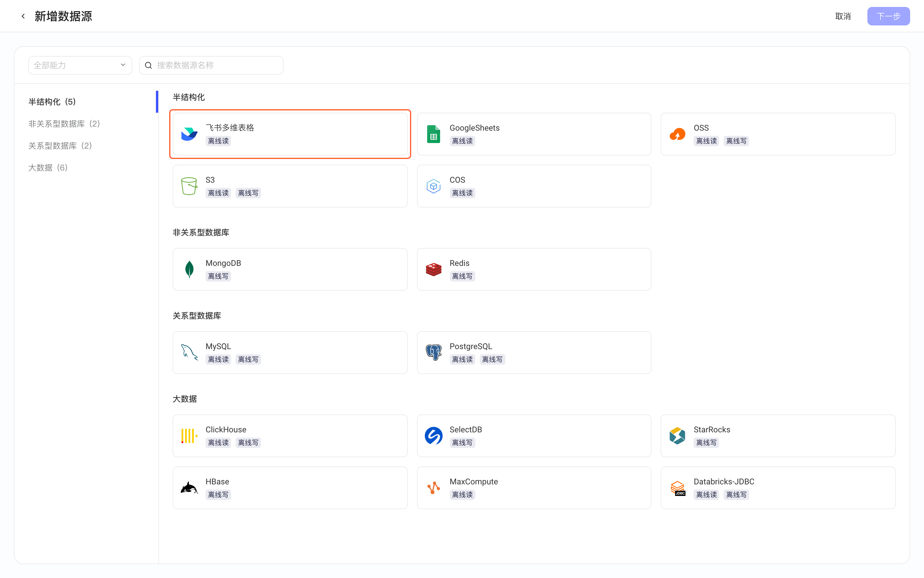Viewport: 924px width, 578px height.
Task: Click the OSS card's 离线写 tag
Action: [x=736, y=141]
